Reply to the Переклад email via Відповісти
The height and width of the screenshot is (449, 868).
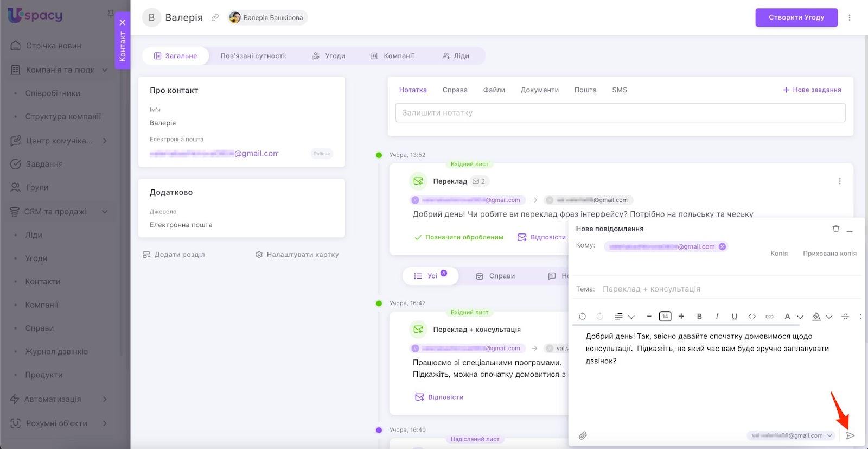[x=541, y=237]
